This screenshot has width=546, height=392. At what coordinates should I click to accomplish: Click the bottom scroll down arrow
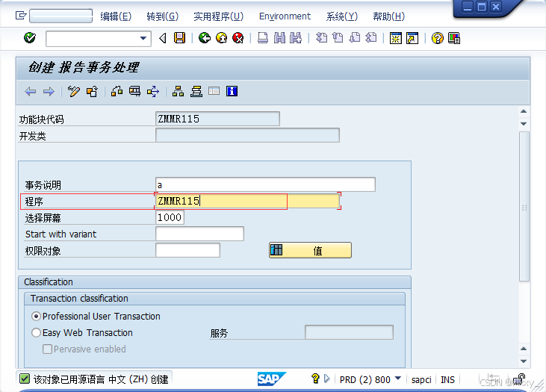pyautogui.click(x=524, y=361)
